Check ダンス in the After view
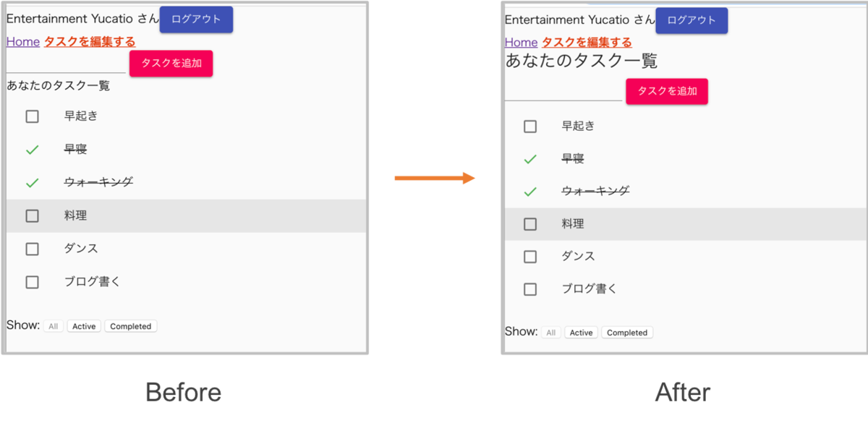Viewport: 868px width, 423px height. pyautogui.click(x=529, y=256)
